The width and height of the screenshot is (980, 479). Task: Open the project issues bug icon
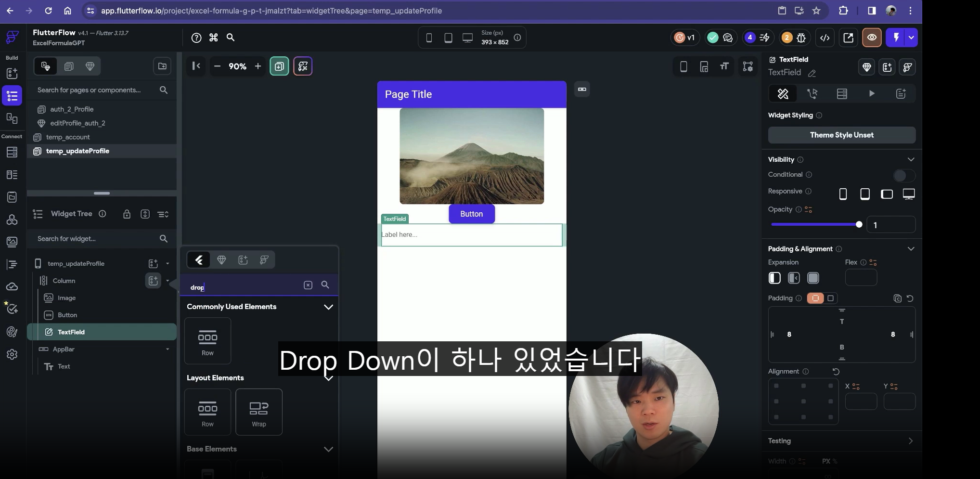pos(801,38)
